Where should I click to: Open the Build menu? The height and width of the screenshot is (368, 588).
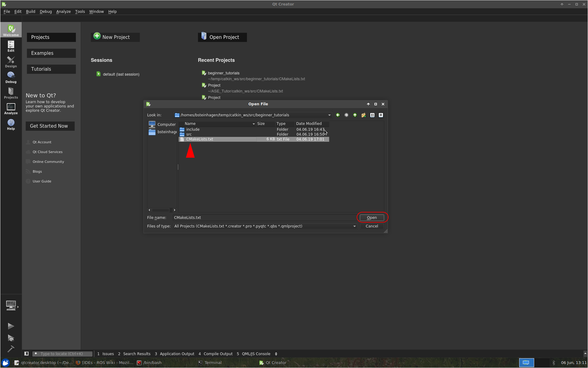click(31, 11)
